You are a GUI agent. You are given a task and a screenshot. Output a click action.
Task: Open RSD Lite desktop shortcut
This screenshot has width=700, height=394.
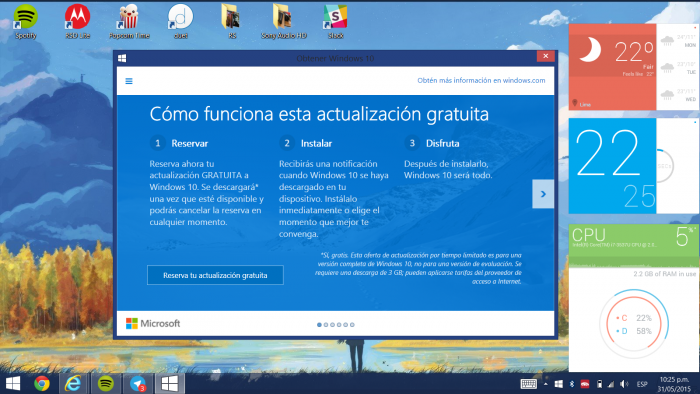78,21
